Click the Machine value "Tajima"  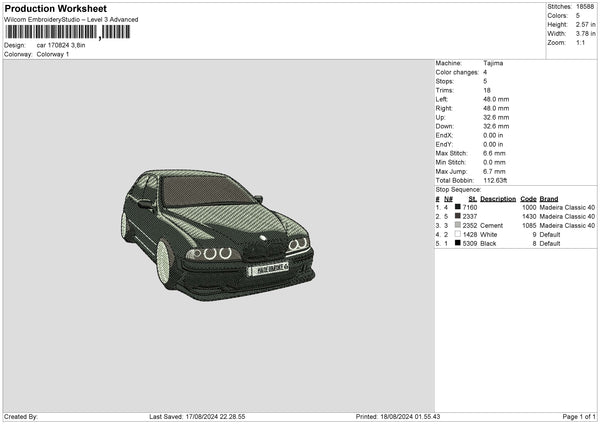click(493, 63)
